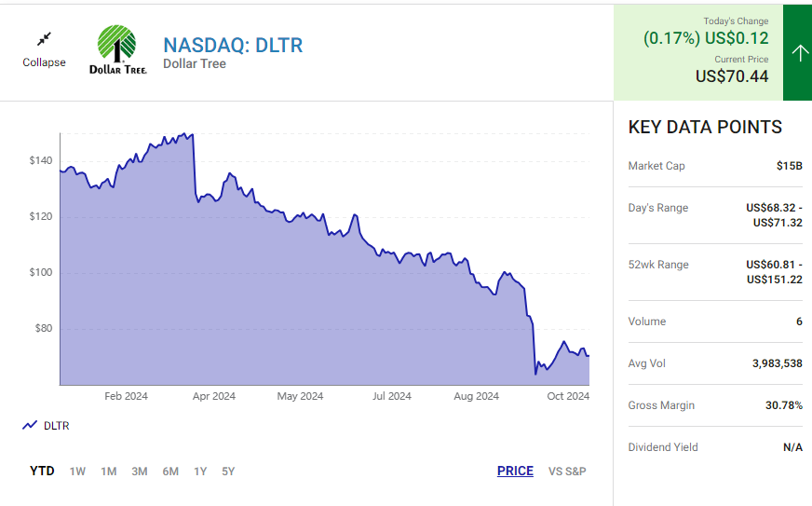The image size is (812, 506).
Task: Click the $140 y-axis label
Action: pyautogui.click(x=41, y=160)
